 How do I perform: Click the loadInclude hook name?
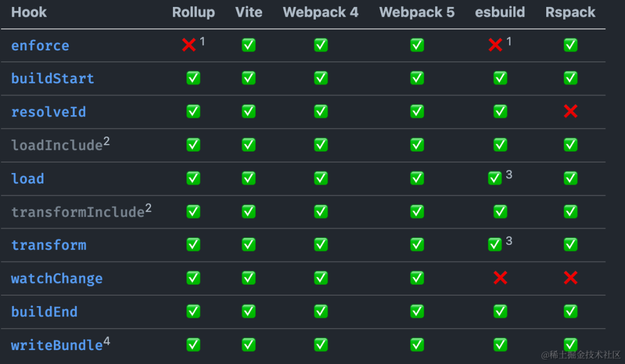pos(57,145)
